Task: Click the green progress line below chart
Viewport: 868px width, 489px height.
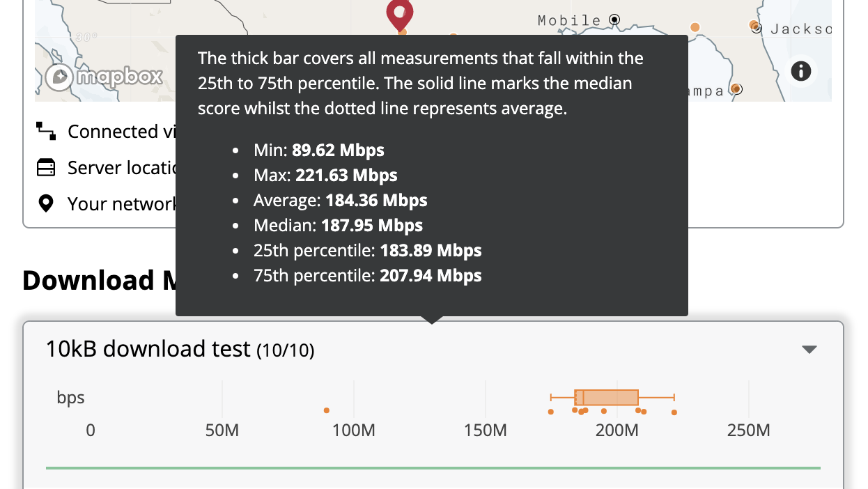Action: click(x=433, y=468)
